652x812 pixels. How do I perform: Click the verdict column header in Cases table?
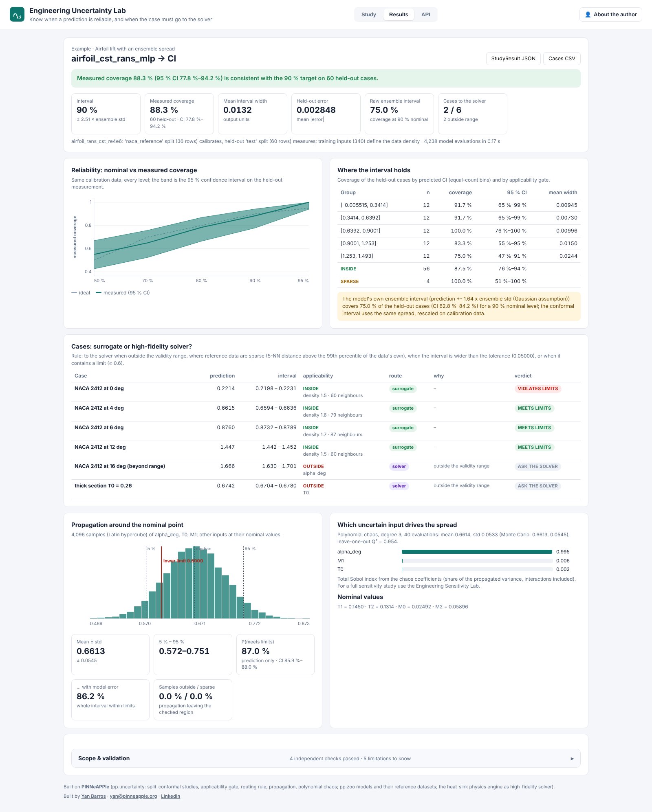tap(523, 376)
